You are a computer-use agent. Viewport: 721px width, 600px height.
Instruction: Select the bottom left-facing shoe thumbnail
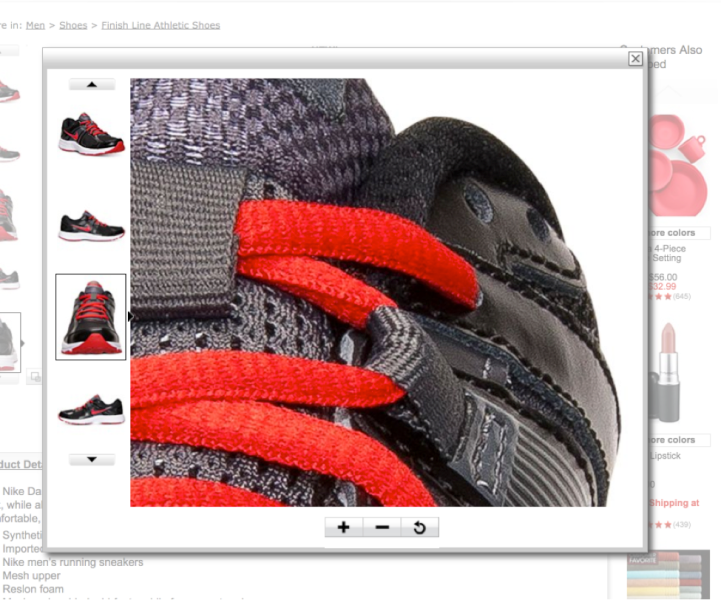pos(91,409)
